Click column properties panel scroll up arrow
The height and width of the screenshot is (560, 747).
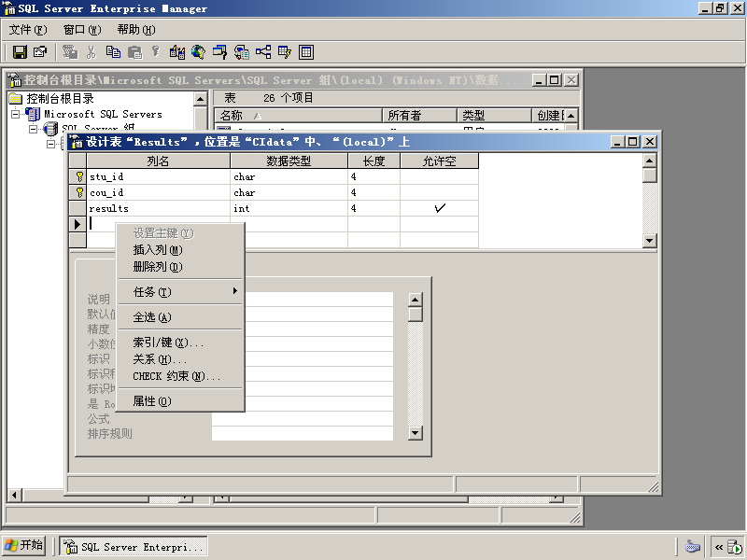pos(416,300)
